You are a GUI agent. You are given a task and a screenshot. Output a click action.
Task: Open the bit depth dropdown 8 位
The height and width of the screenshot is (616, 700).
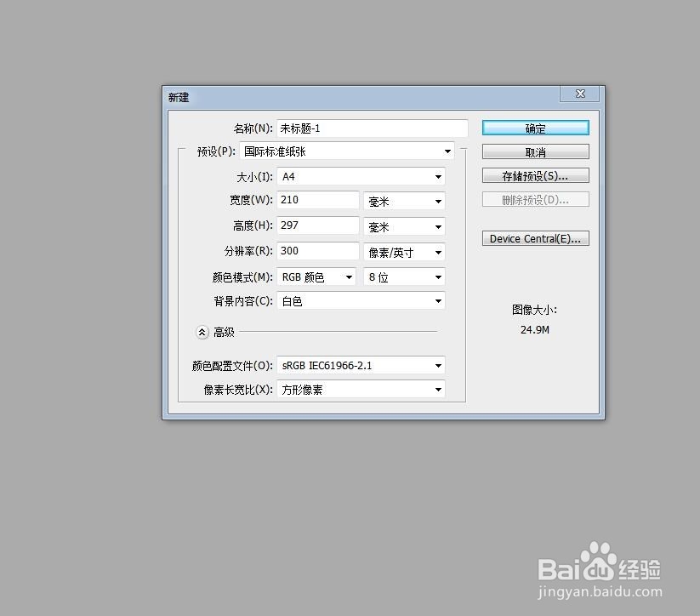[x=404, y=277]
